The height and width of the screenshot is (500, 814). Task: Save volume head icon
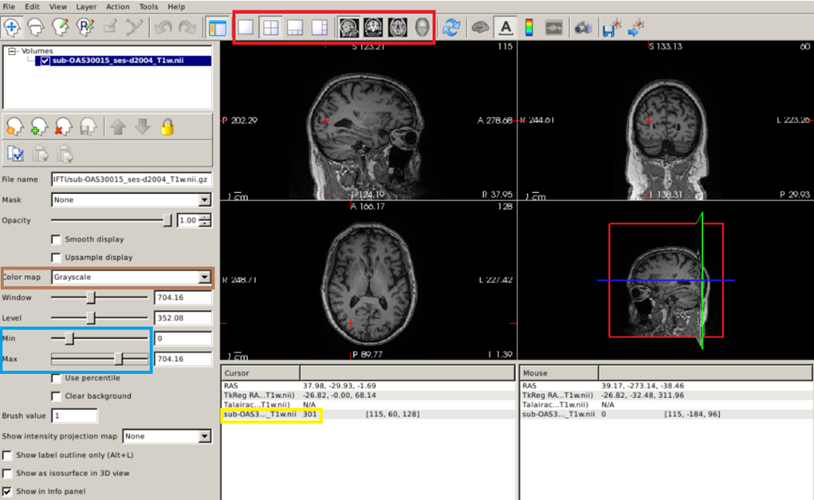tap(88, 126)
